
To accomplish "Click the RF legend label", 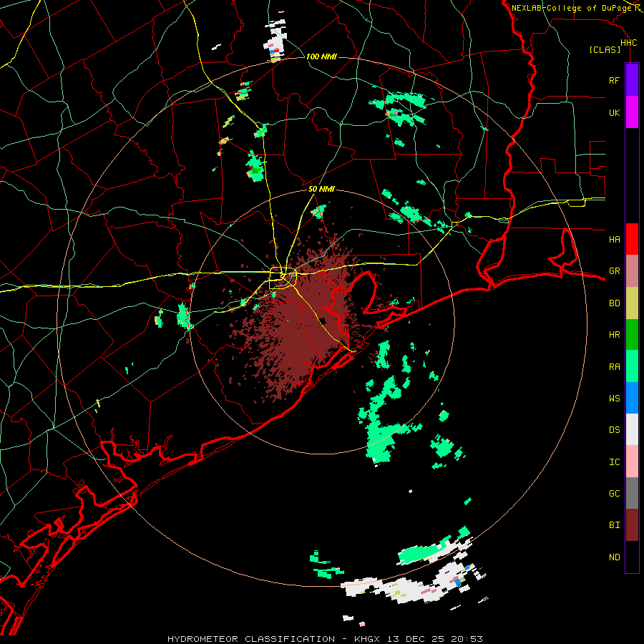I will (x=614, y=80).
